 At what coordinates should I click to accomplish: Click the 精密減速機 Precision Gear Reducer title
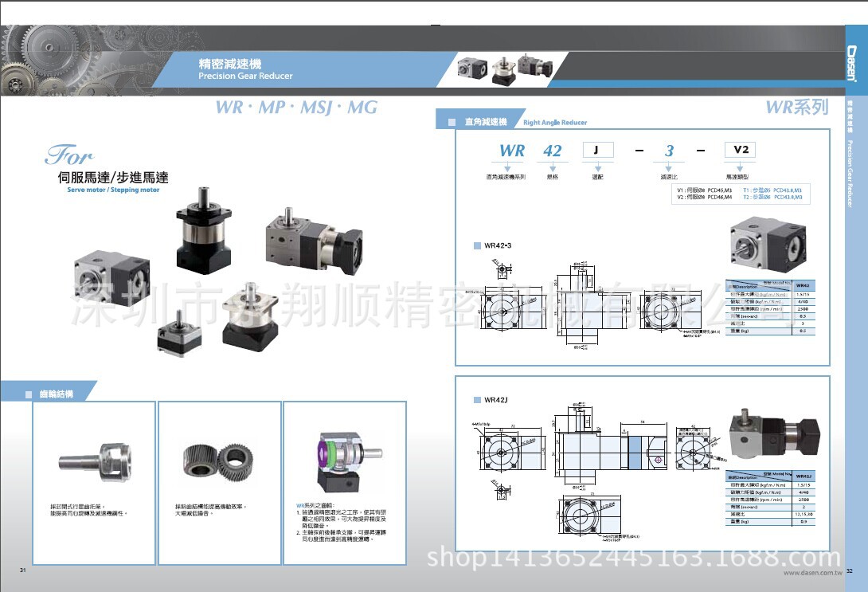(x=245, y=69)
